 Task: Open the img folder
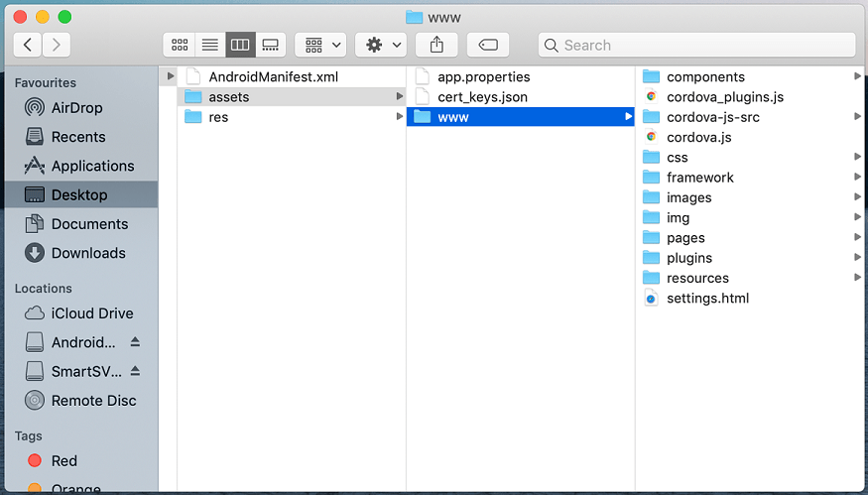[752, 217]
